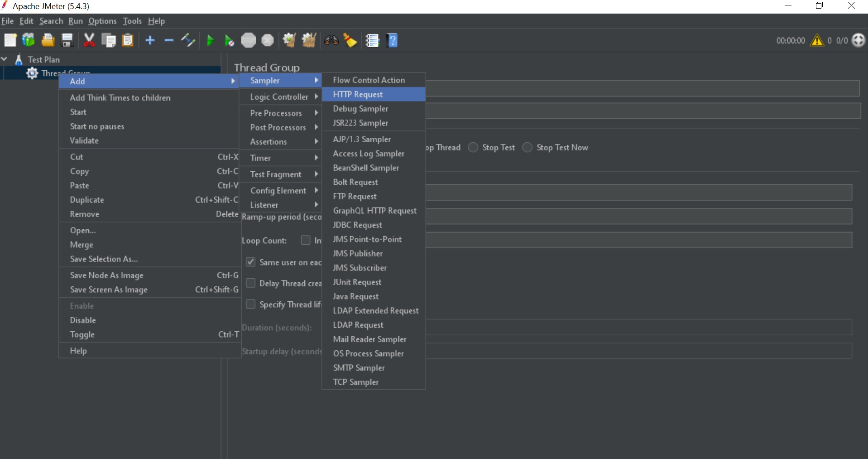Open the Templates toolbar icon
Viewport: 868px width, 459px height.
pyautogui.click(x=29, y=40)
